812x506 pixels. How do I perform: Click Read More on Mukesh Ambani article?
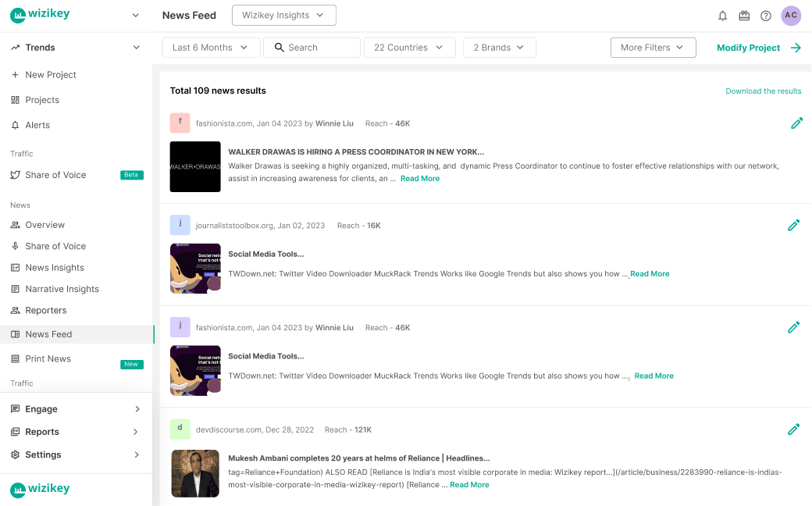[469, 485]
